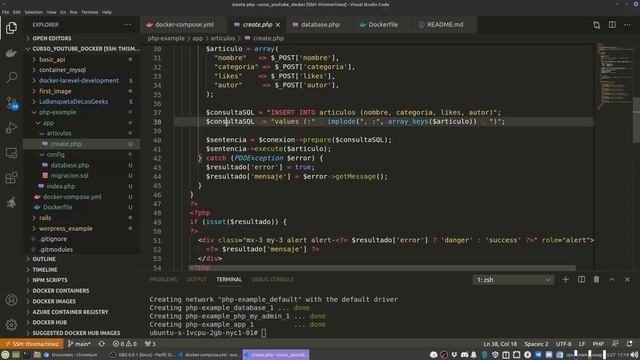Change indentation via Spaces: 2
The height and width of the screenshot is (360, 640).
coord(536,344)
